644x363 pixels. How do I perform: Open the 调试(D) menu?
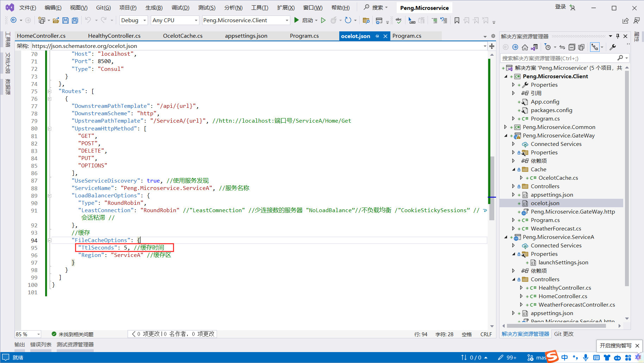coord(180,8)
